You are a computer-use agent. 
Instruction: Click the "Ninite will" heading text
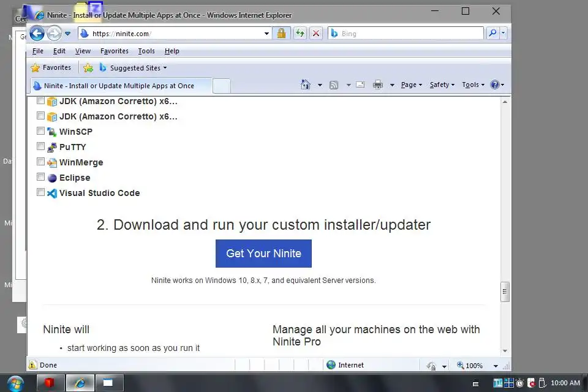coord(66,330)
